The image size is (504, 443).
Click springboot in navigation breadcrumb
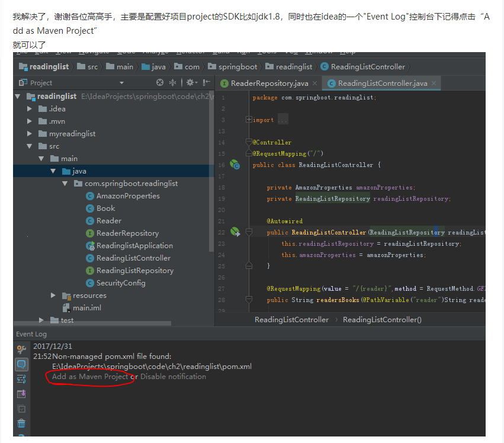pos(233,67)
